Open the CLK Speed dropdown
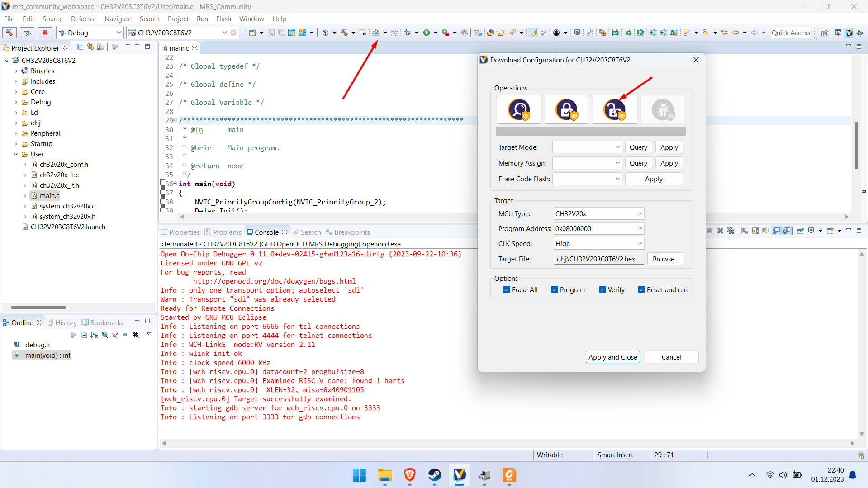The height and width of the screenshot is (488, 868). (x=599, y=243)
